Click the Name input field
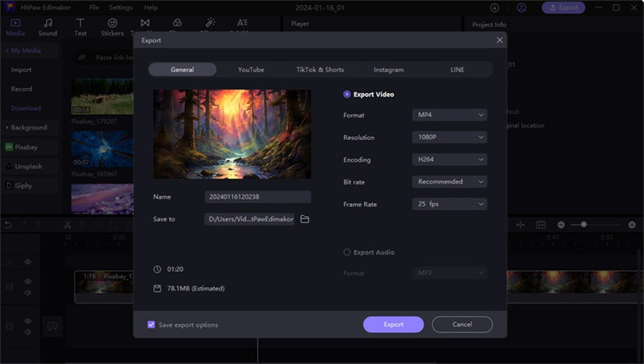The image size is (644, 364). click(x=257, y=197)
